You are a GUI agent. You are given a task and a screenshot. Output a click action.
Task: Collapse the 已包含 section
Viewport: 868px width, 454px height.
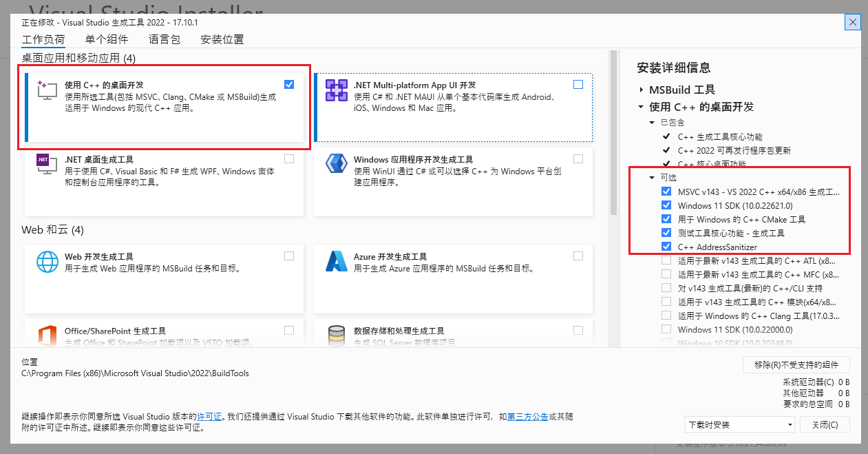(652, 122)
